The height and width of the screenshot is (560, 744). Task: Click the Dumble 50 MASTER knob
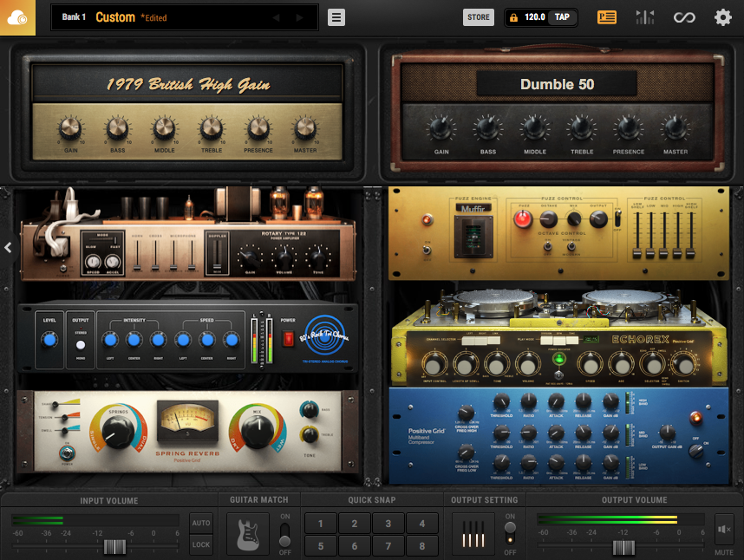click(x=675, y=128)
